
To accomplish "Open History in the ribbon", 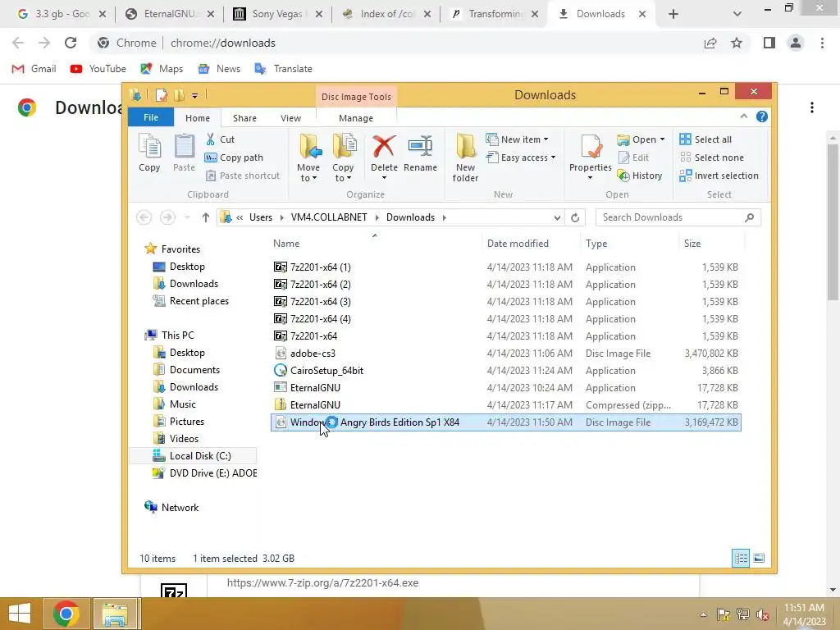I will [640, 176].
